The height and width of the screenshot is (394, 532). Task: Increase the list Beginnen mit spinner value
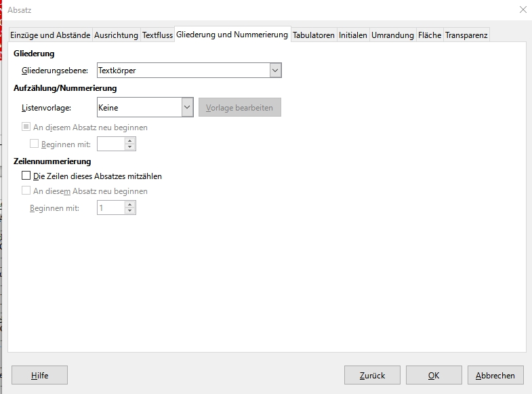[130, 140]
